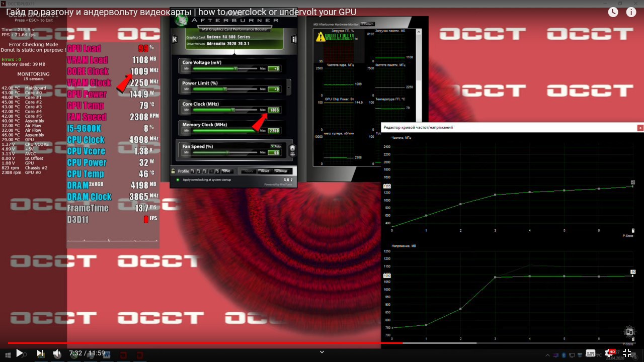Click the GPU Load label in overlay
This screenshot has height=362, width=644.
[x=84, y=49]
